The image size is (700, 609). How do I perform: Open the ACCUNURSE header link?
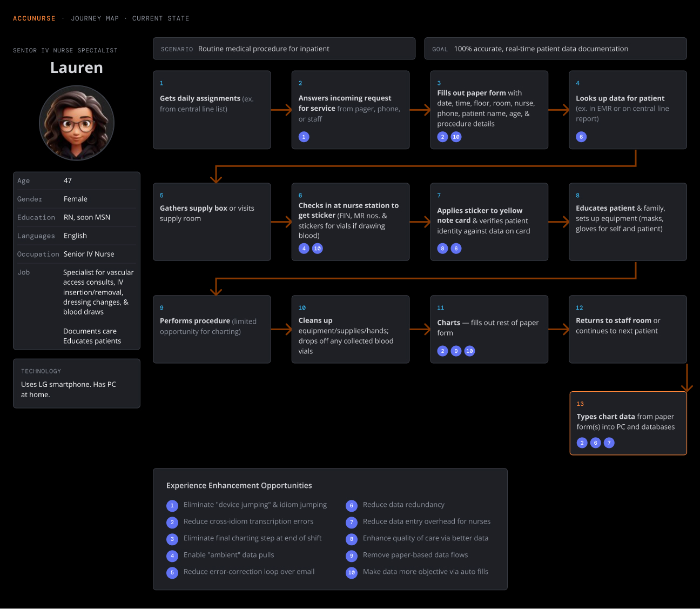coord(34,18)
